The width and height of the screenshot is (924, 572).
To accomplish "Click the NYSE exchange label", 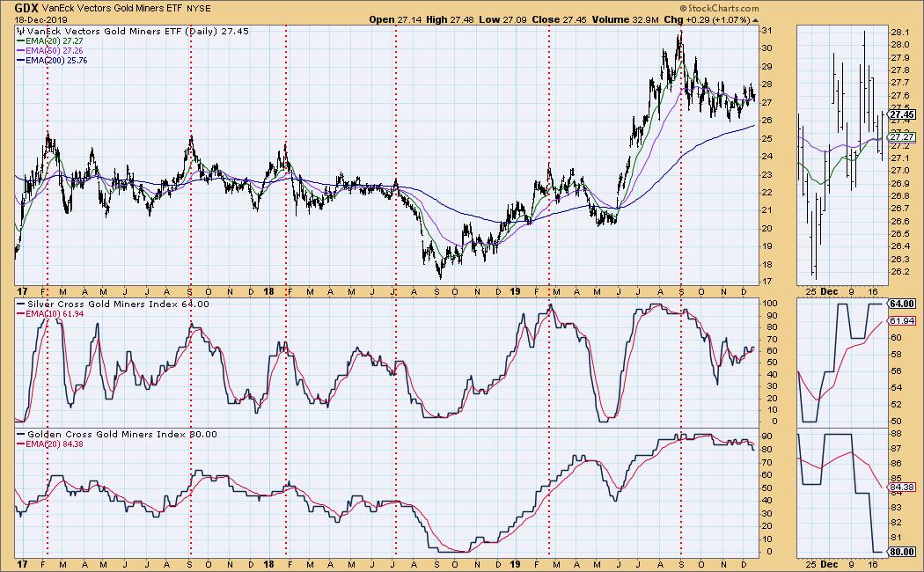I will pyautogui.click(x=199, y=9).
